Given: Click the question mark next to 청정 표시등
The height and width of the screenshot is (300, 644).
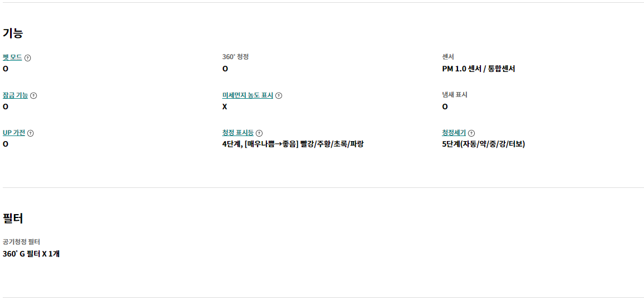Looking at the screenshot, I should pyautogui.click(x=259, y=133).
